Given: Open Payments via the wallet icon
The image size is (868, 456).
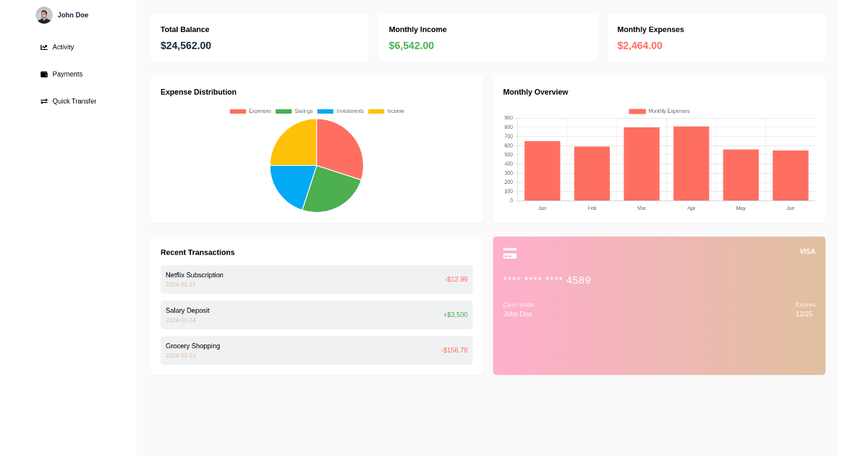Looking at the screenshot, I should [43, 74].
